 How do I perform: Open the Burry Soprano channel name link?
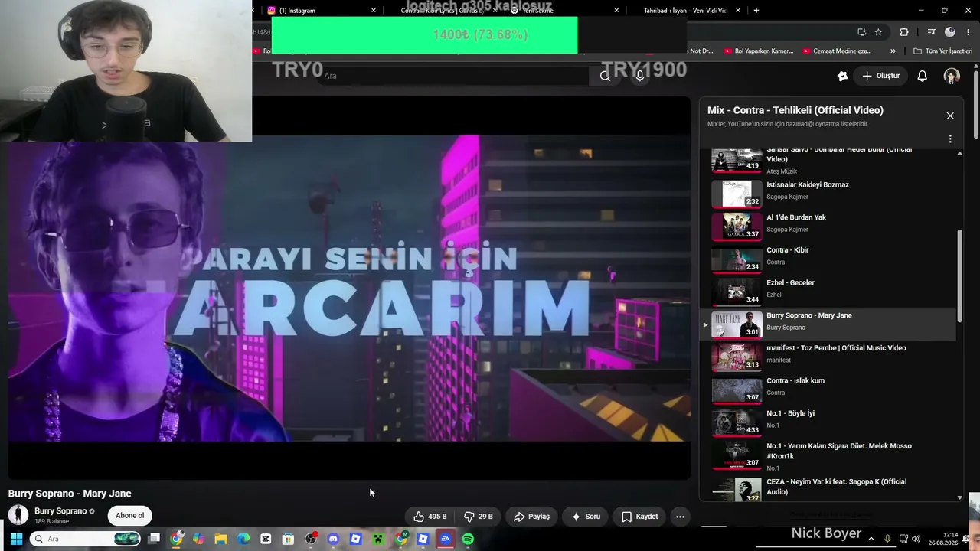(x=60, y=511)
